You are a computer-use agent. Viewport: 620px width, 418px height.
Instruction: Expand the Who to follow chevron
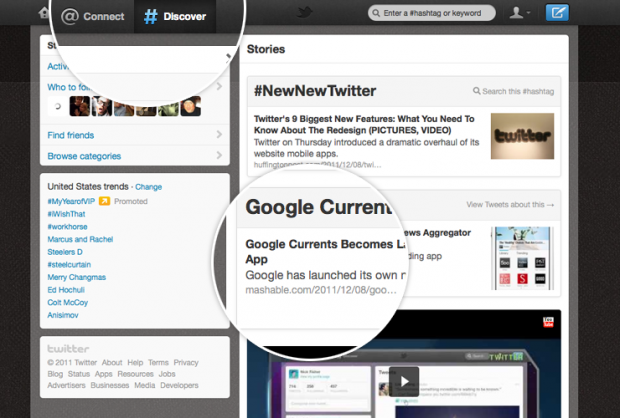pyautogui.click(x=219, y=86)
